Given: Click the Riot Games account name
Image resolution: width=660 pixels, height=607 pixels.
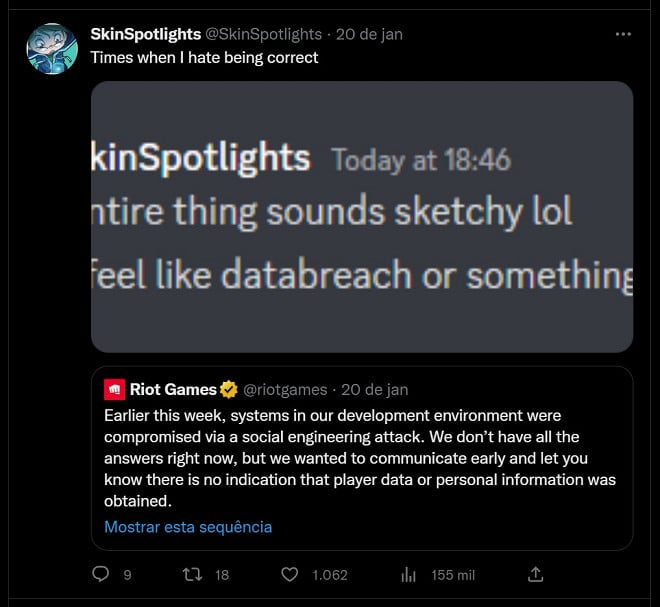Looking at the screenshot, I should [x=173, y=389].
